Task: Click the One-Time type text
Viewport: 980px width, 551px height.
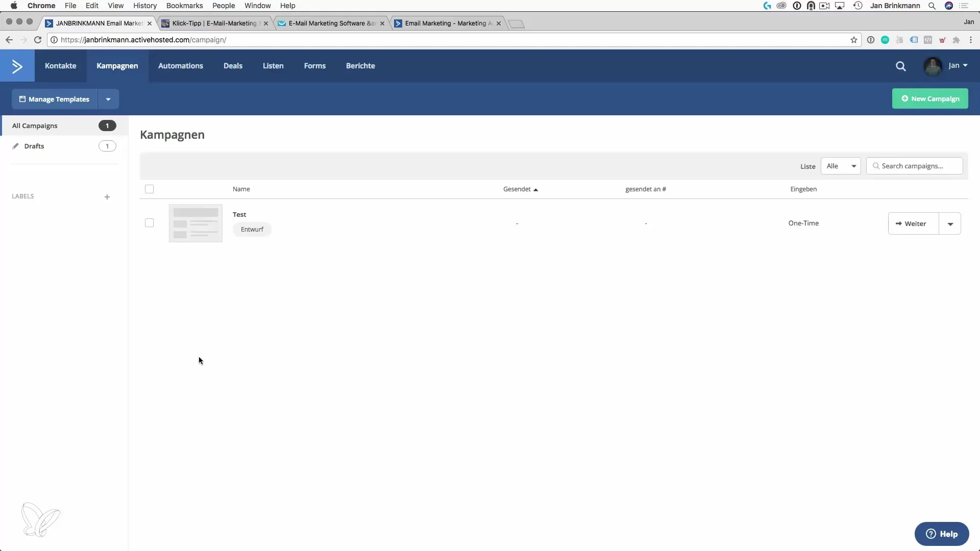Action: [x=803, y=223]
